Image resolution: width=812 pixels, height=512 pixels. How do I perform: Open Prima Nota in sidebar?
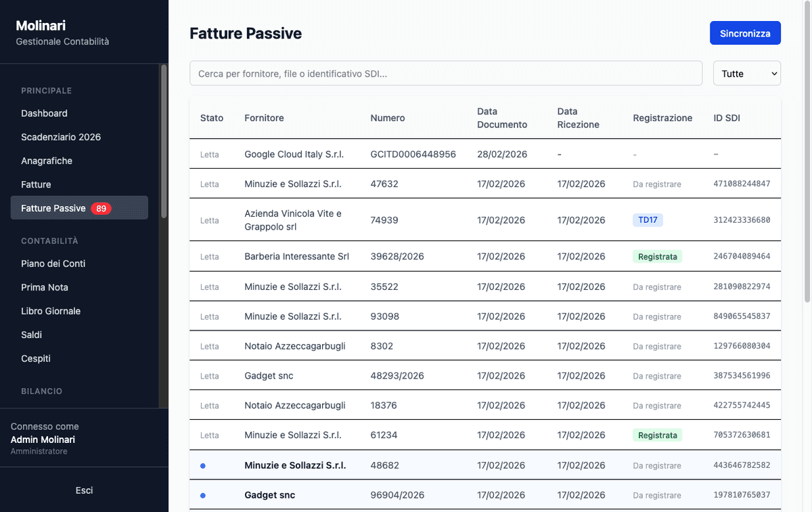pyautogui.click(x=45, y=287)
